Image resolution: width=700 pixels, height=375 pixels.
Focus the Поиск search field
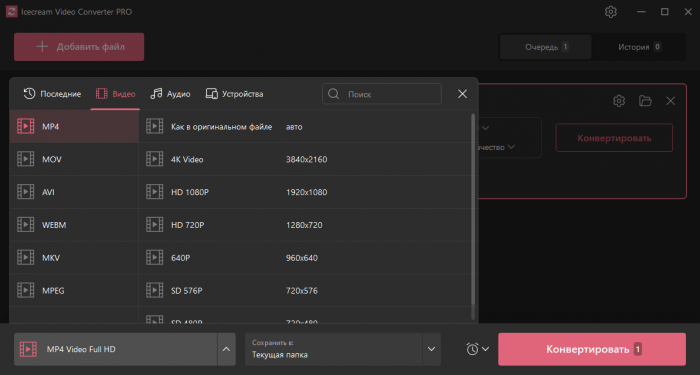pos(382,94)
